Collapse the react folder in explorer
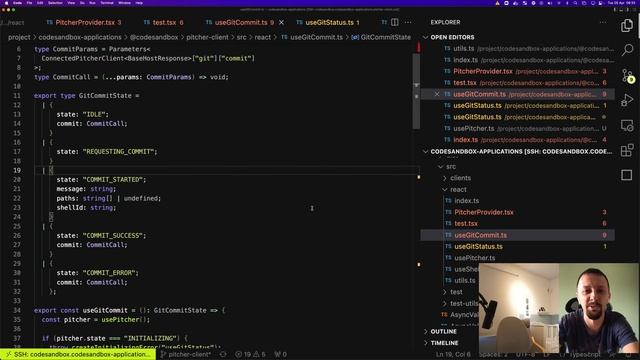This screenshot has height=360, width=640. [454, 189]
